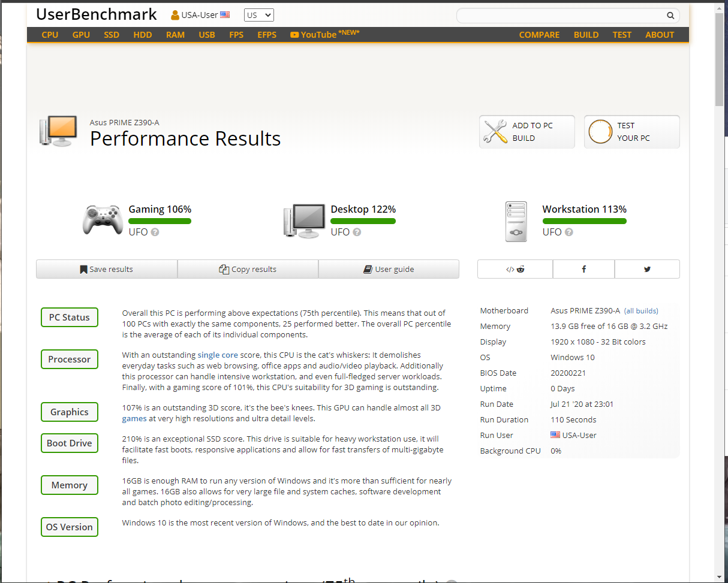Click the page vertical scrollbar
The image size is (728, 583).
pyautogui.click(x=720, y=59)
